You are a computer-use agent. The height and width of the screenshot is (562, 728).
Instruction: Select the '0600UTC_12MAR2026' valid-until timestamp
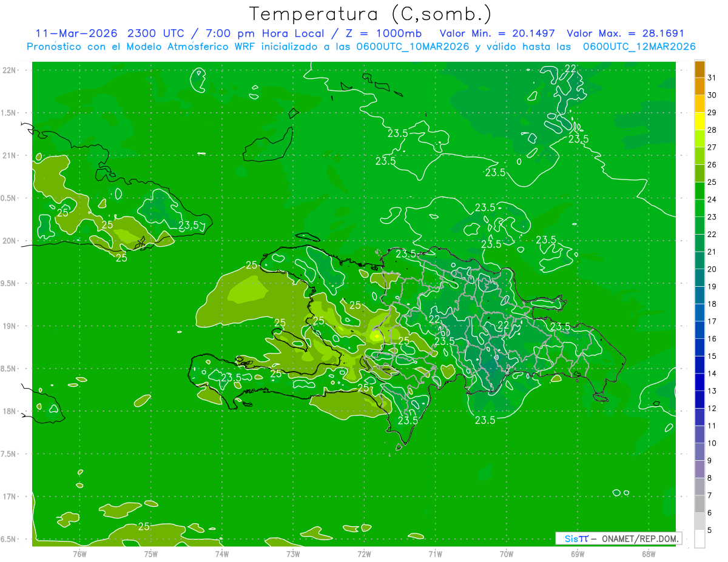[x=639, y=47]
